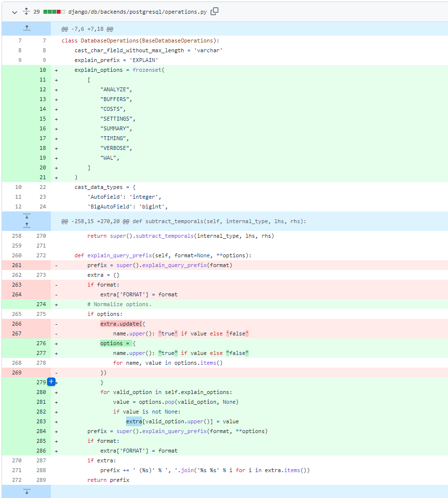This screenshot has height=498, width=448.
Task: Click new line number 284
Action: tap(42, 431)
